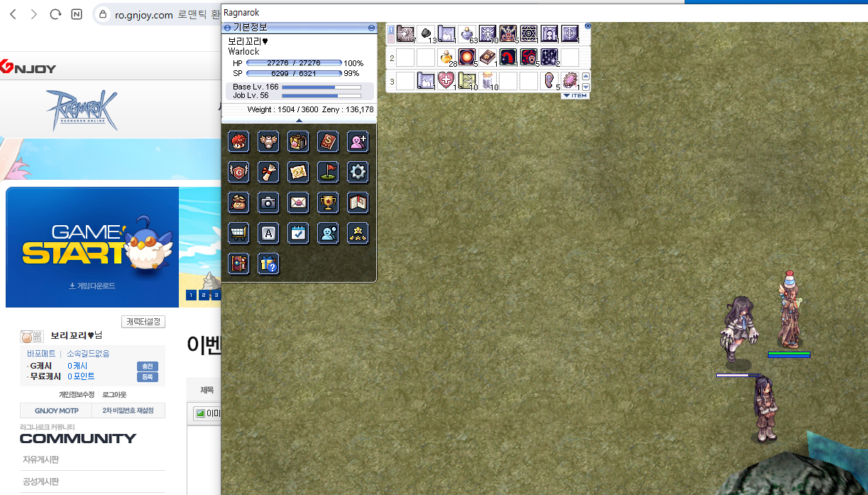Go back in the browser

(13, 14)
